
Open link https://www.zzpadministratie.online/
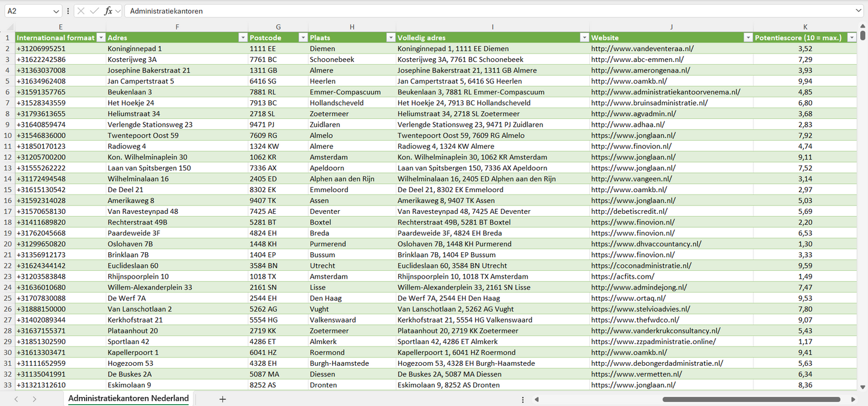(x=654, y=342)
